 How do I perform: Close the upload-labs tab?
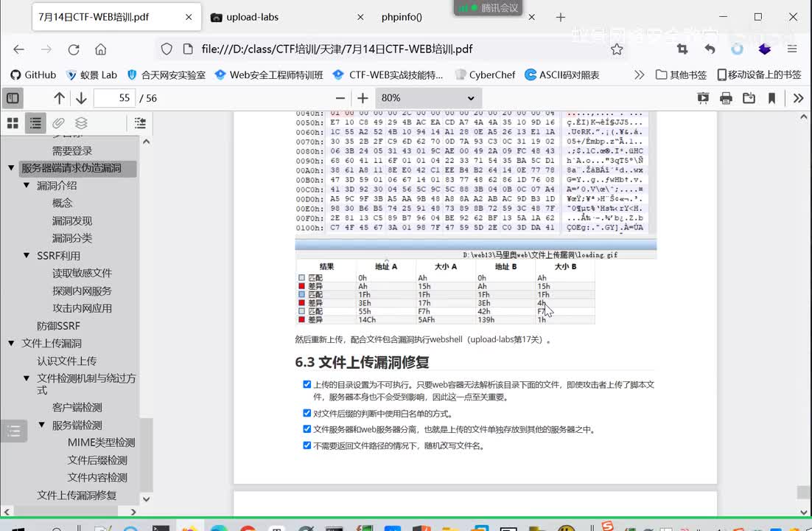[x=360, y=17]
